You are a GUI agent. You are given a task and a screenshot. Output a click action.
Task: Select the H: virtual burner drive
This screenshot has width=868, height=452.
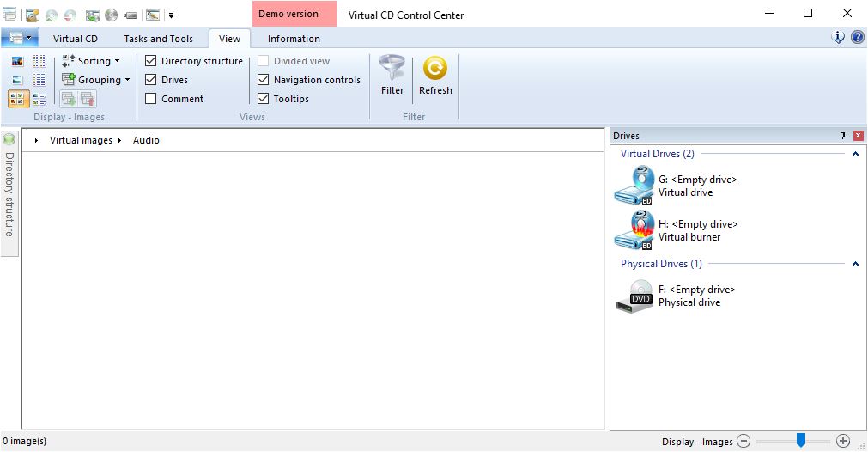pyautogui.click(x=677, y=230)
